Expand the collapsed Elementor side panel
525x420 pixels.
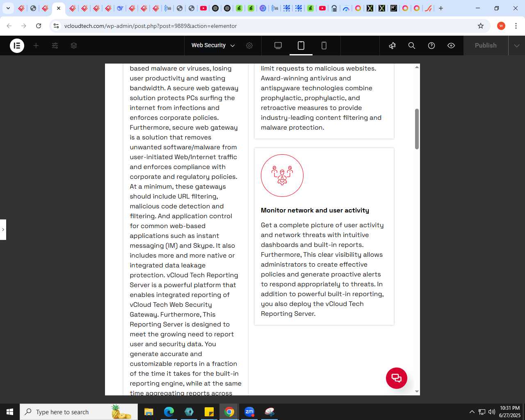coord(3,230)
